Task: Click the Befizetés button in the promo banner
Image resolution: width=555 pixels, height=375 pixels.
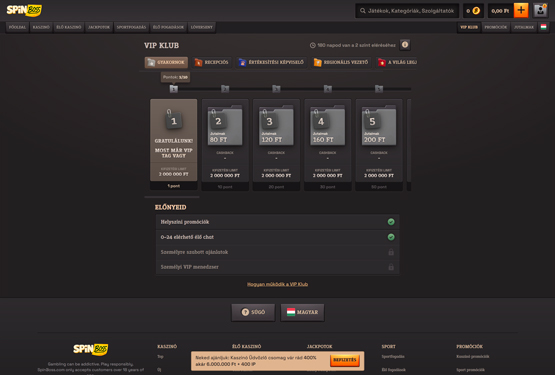Action: pos(345,360)
